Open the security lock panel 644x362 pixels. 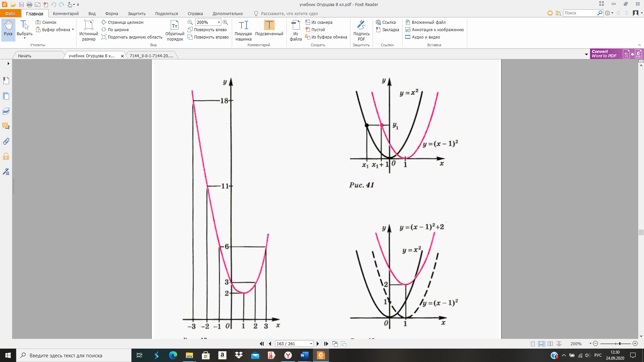(x=6, y=156)
